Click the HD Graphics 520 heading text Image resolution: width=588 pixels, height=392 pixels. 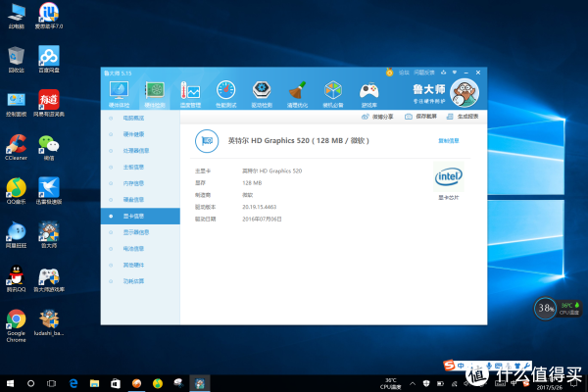(299, 141)
